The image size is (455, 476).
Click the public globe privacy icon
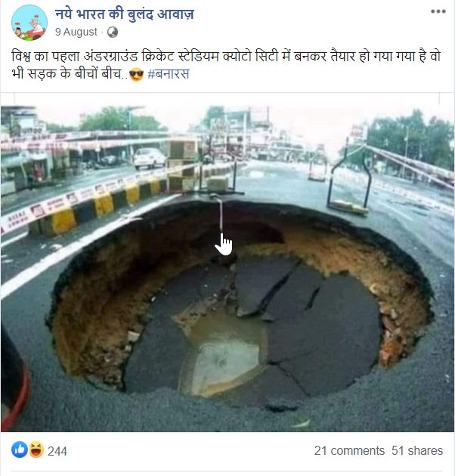coord(113,32)
